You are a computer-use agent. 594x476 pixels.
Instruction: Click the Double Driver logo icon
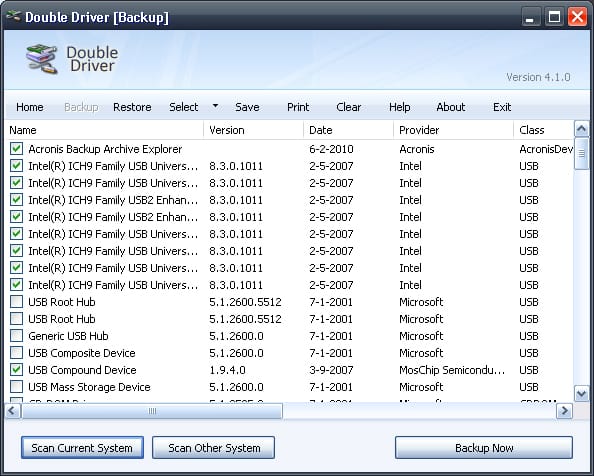tap(42, 59)
